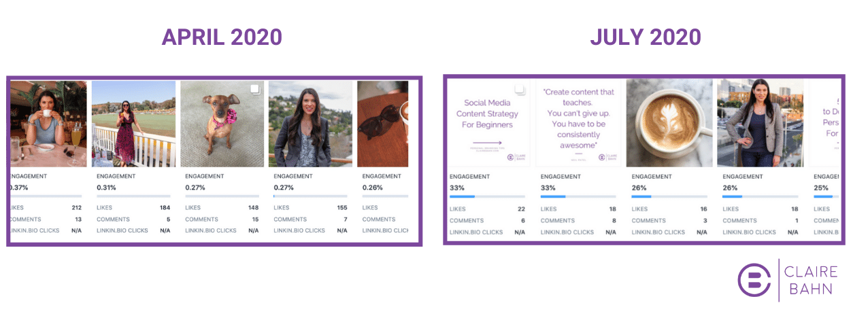Image resolution: width=868 pixels, height=318 pixels.
Task: Click the 33% engagement bar under Content Strategy post
Action: (x=487, y=196)
